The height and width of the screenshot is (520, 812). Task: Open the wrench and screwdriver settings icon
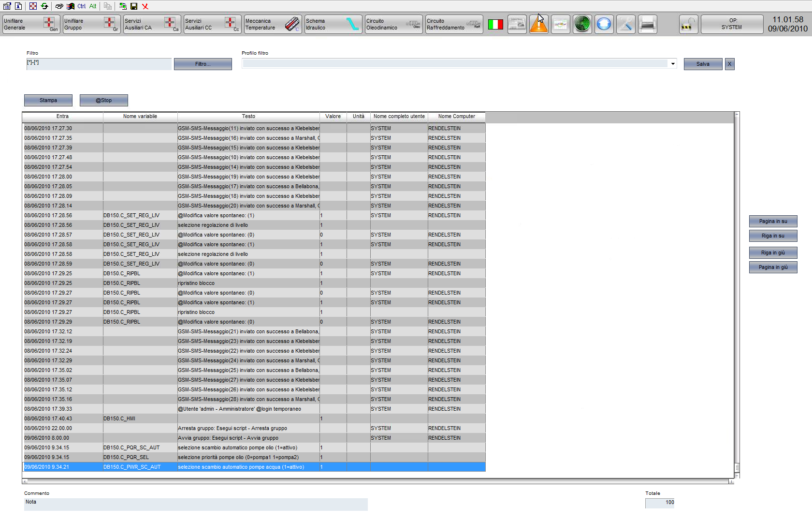(626, 24)
